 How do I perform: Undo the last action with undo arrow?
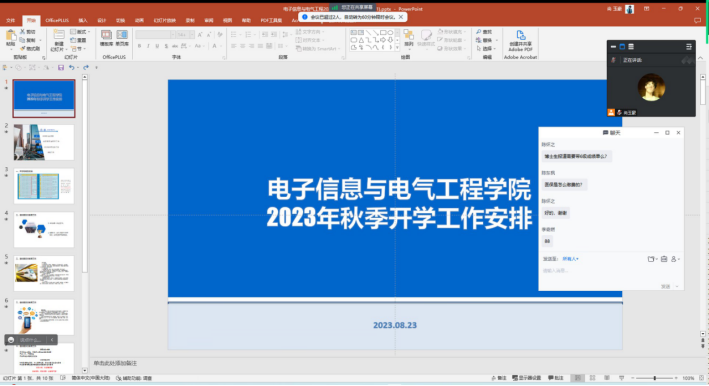coord(71,67)
